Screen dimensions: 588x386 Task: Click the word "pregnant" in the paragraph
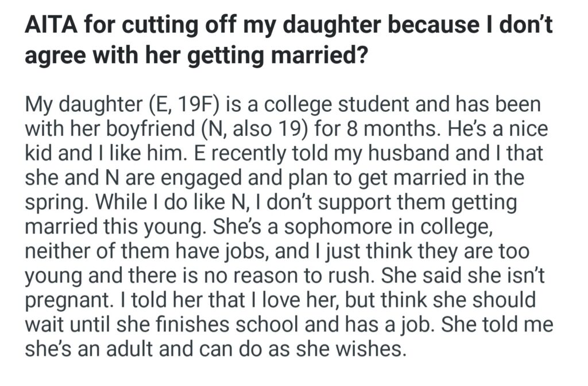[x=66, y=299]
